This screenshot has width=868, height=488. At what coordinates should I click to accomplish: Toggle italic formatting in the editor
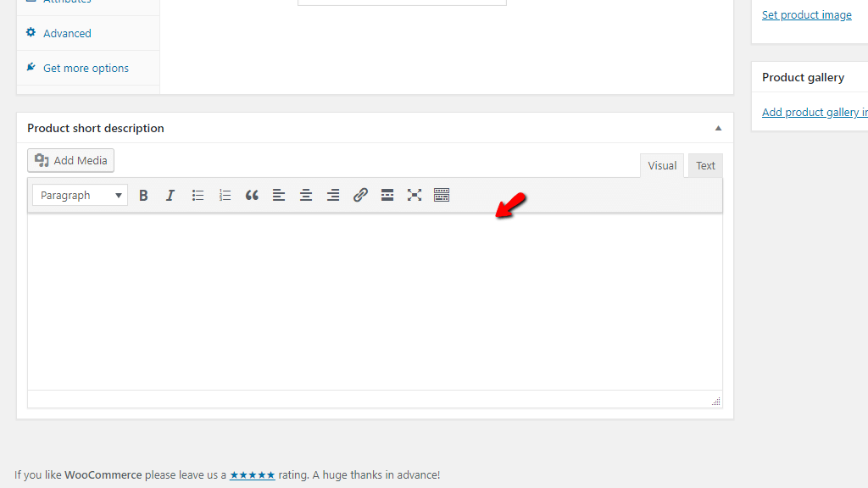[170, 196]
